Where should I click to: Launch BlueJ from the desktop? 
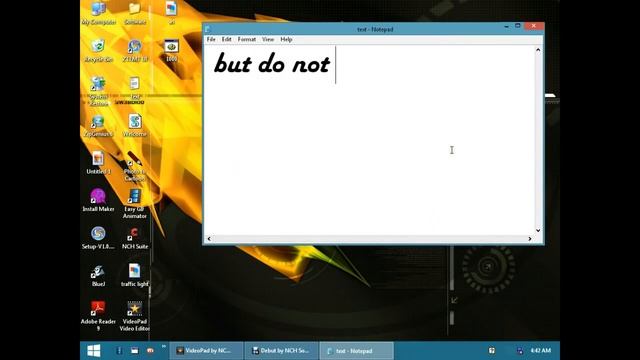98,275
